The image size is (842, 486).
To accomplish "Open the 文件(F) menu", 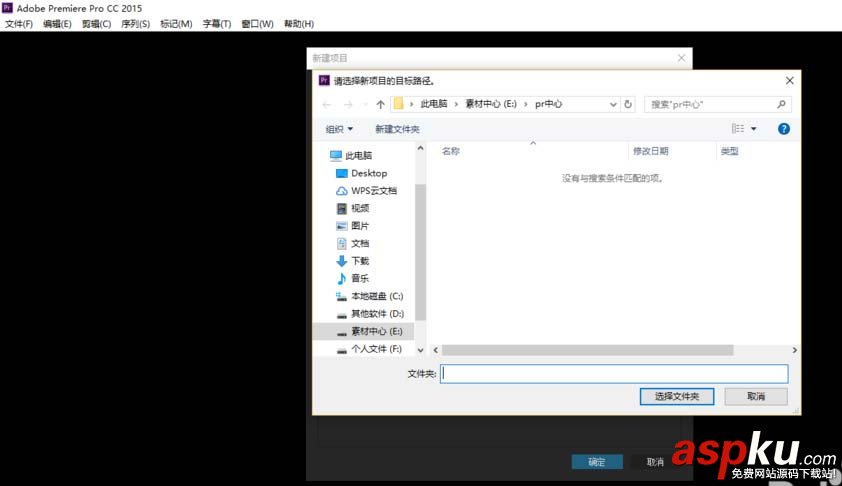I will click(19, 24).
